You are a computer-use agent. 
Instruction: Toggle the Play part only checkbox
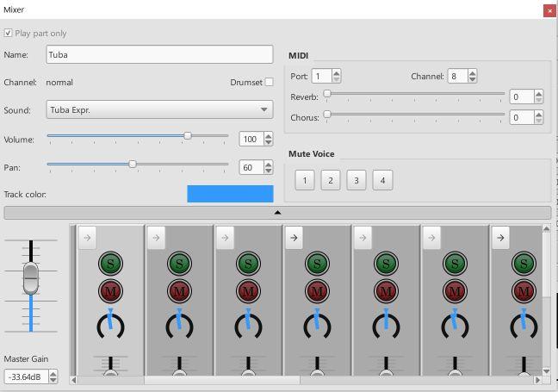click(8, 33)
